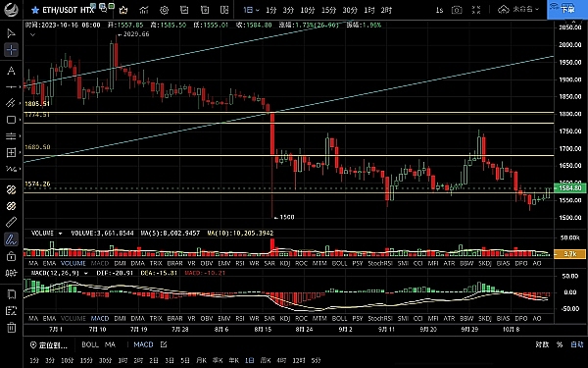This screenshot has height=368, width=588.
Task: Toggle the percent scale option
Action: click(560, 344)
